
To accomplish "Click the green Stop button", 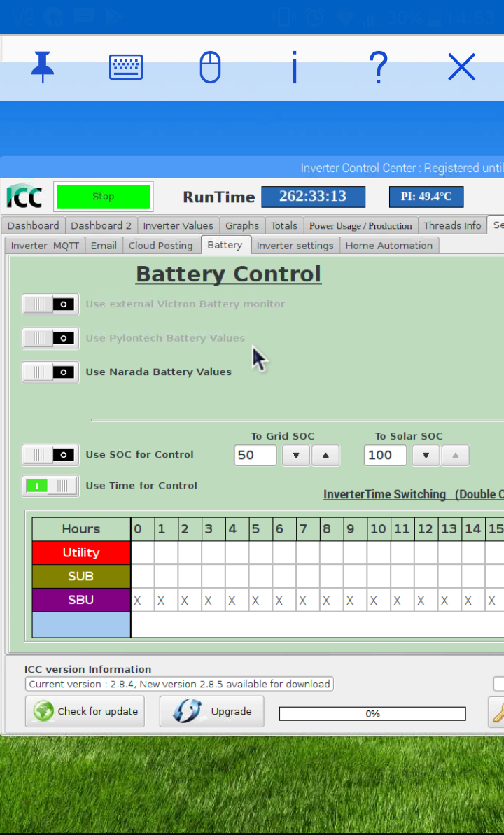I will point(104,197).
